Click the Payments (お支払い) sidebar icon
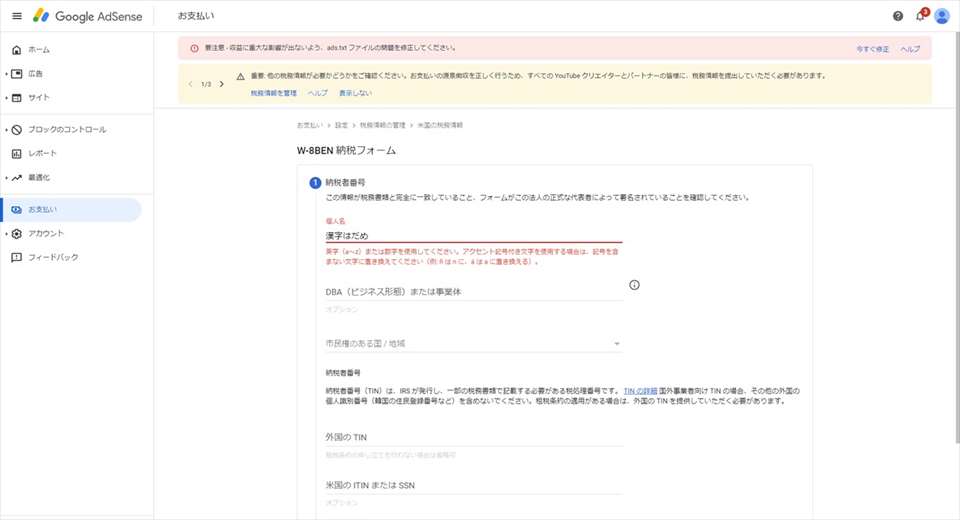The width and height of the screenshot is (960, 520). [x=17, y=209]
